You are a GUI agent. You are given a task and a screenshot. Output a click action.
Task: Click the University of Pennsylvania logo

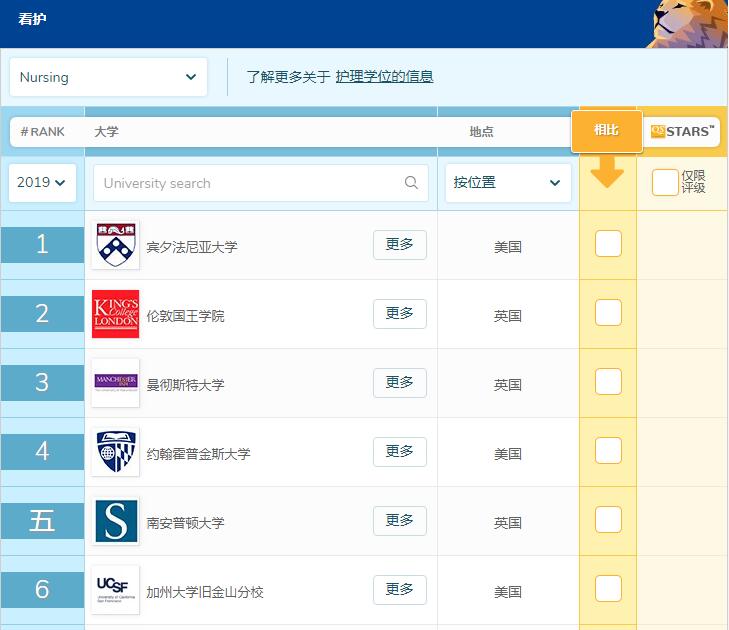coord(115,245)
